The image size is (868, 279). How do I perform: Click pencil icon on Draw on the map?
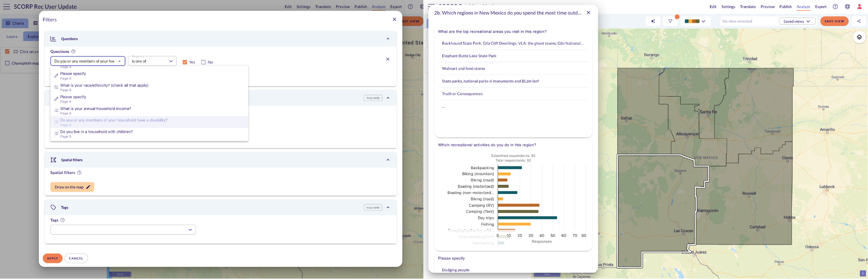[88, 187]
